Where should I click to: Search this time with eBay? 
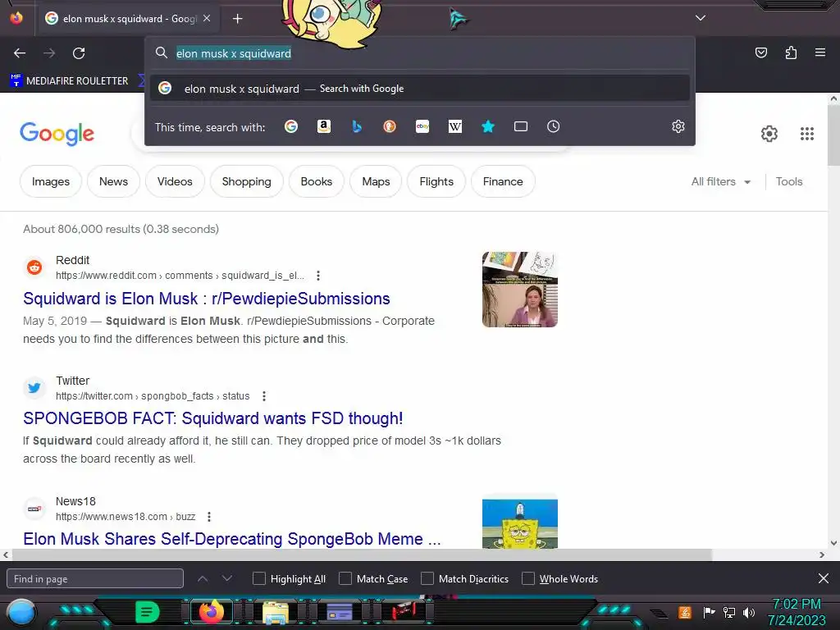422,126
